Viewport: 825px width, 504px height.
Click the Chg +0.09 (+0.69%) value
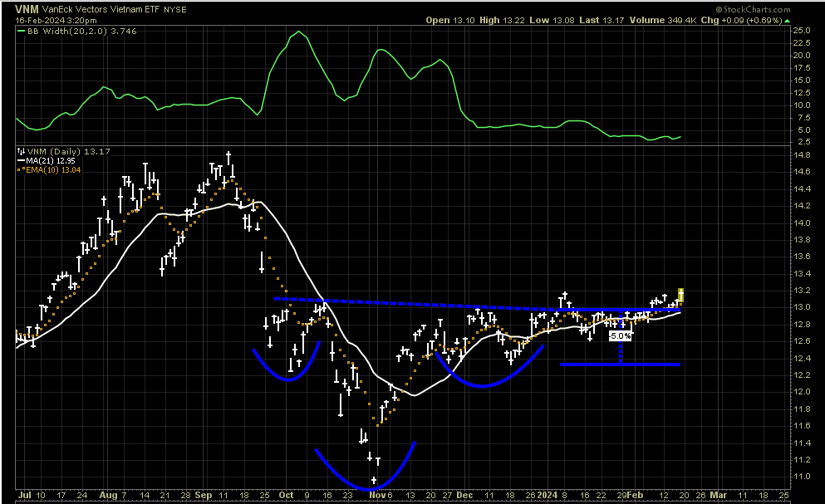742,20
